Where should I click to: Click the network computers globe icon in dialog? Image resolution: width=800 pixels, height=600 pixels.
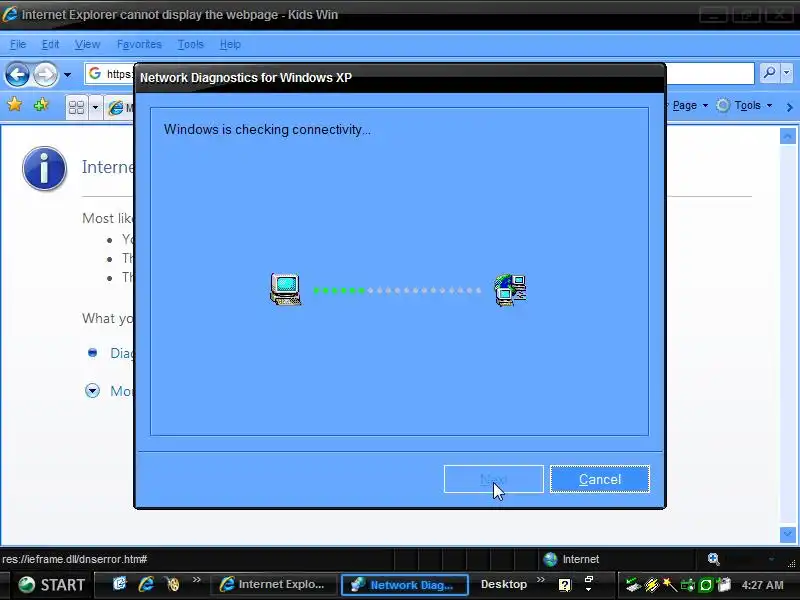click(x=511, y=289)
